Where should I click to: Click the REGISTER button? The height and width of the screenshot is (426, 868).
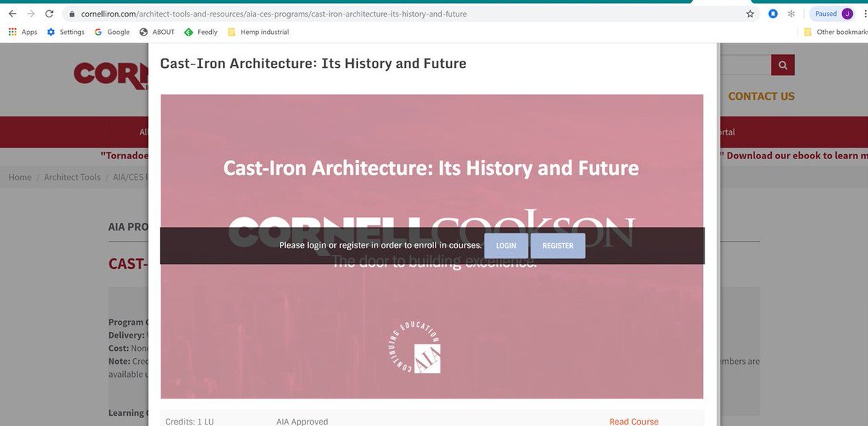(x=558, y=246)
